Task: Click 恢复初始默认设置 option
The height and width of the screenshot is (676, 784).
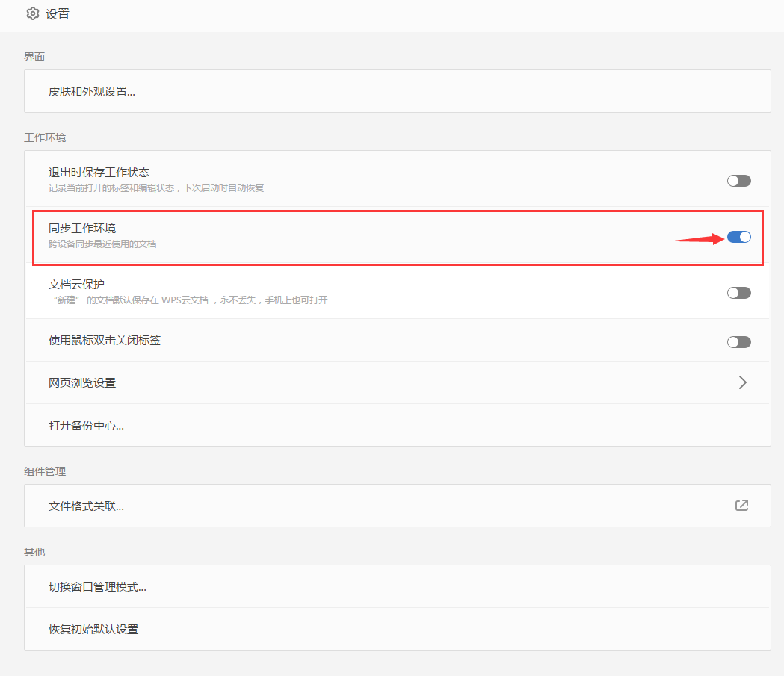Action: [x=398, y=629]
